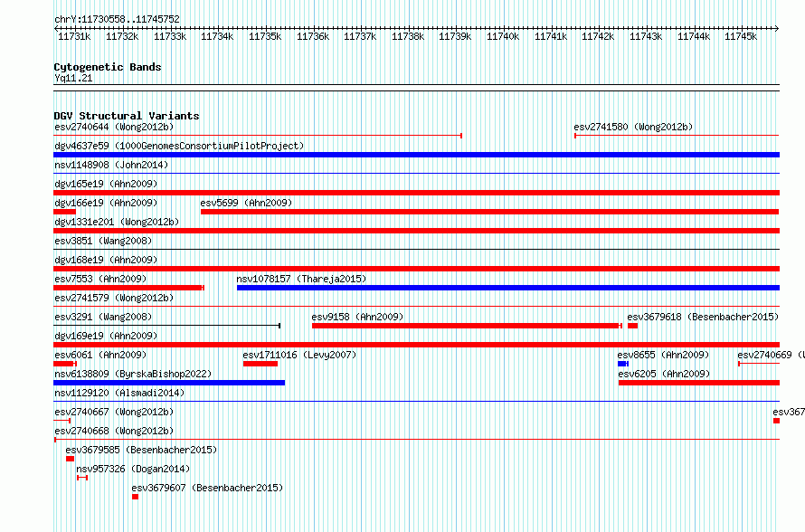Select the nsv957326 red variant marker

click(82, 478)
